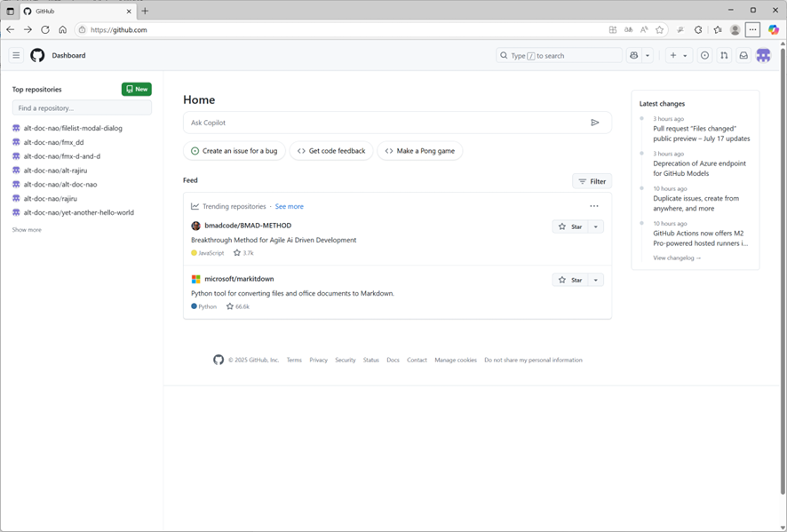Click the footer GitHub logo icon
Screen dimensions: 787x532
point(219,360)
